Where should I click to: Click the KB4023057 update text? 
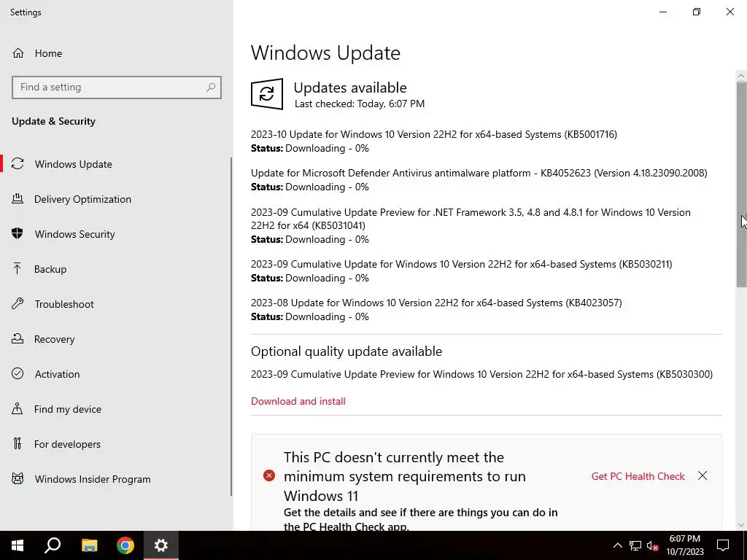point(436,303)
